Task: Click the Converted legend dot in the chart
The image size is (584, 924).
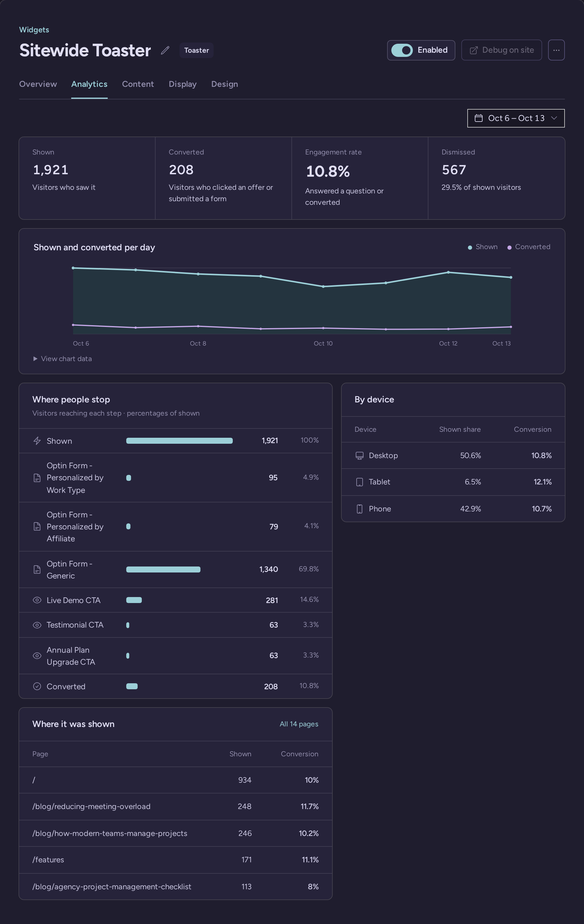Action: [509, 248]
